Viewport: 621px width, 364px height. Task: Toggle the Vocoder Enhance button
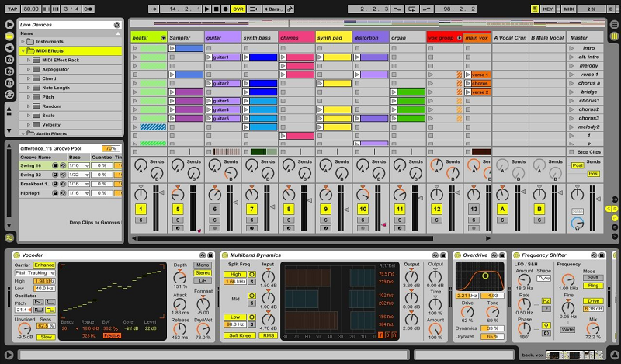[x=44, y=265]
